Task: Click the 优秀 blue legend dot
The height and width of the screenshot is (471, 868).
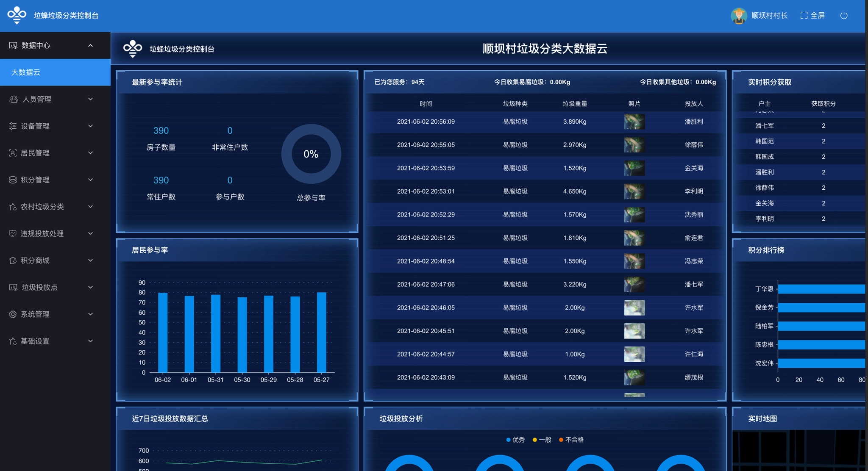Action: (508, 440)
